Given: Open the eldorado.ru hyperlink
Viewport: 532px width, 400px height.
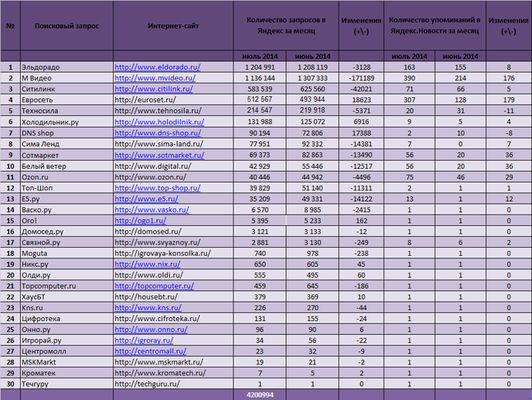Looking at the screenshot, I should (158, 67).
